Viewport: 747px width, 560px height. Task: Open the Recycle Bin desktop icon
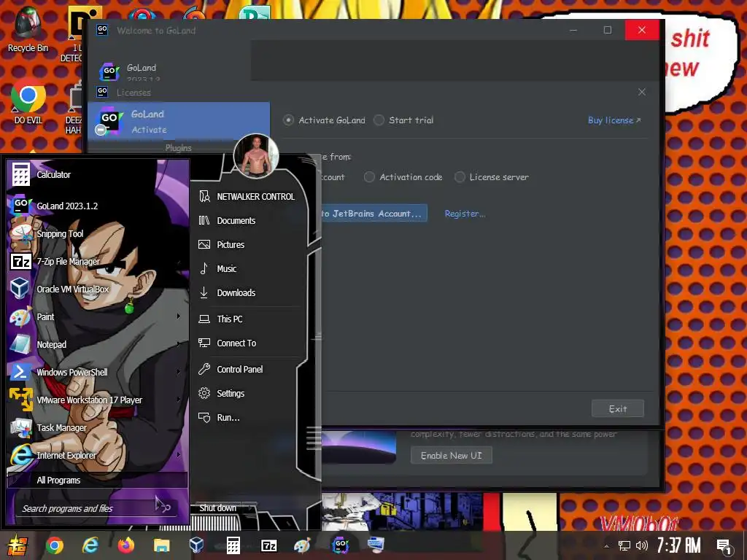coord(28,29)
